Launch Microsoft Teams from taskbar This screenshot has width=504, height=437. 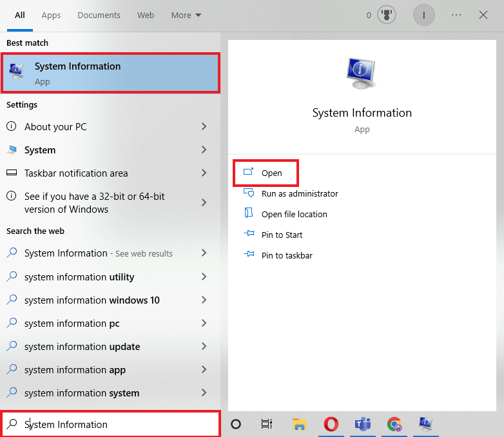363,423
